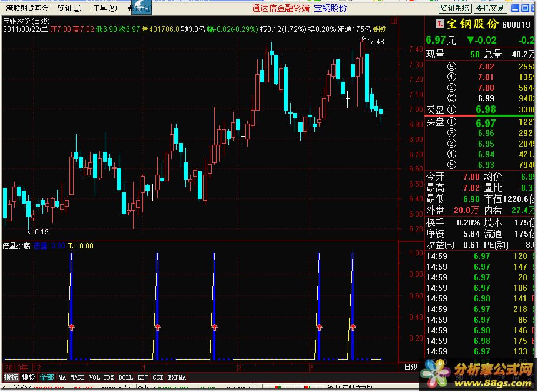The image size is (538, 392).
Task: Open the 港股期货基金 menu
Action: click(27, 8)
